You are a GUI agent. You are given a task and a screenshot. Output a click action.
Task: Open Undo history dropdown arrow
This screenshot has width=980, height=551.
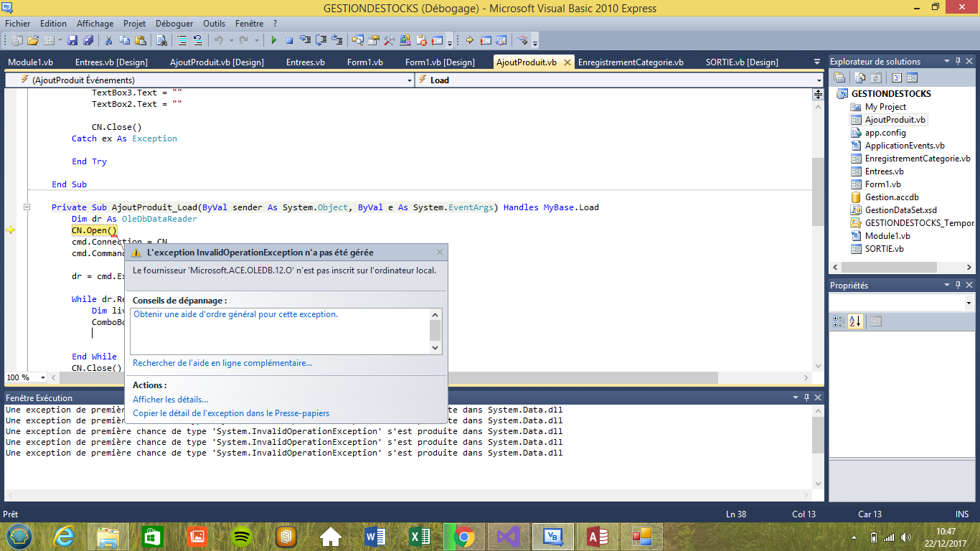[232, 40]
